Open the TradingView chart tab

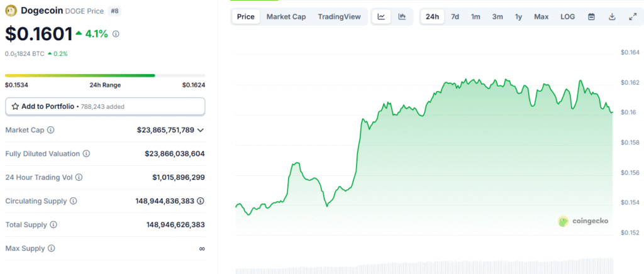pyautogui.click(x=339, y=17)
